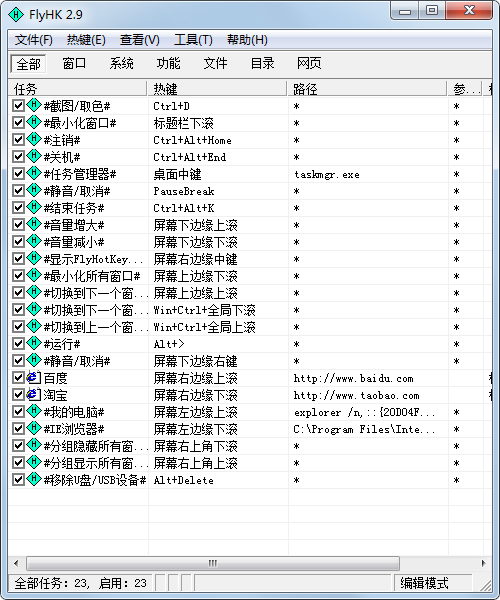Viewport: 500px width, 600px height.
Task: Click the icon beside #我的电脑#
Action: click(34, 411)
